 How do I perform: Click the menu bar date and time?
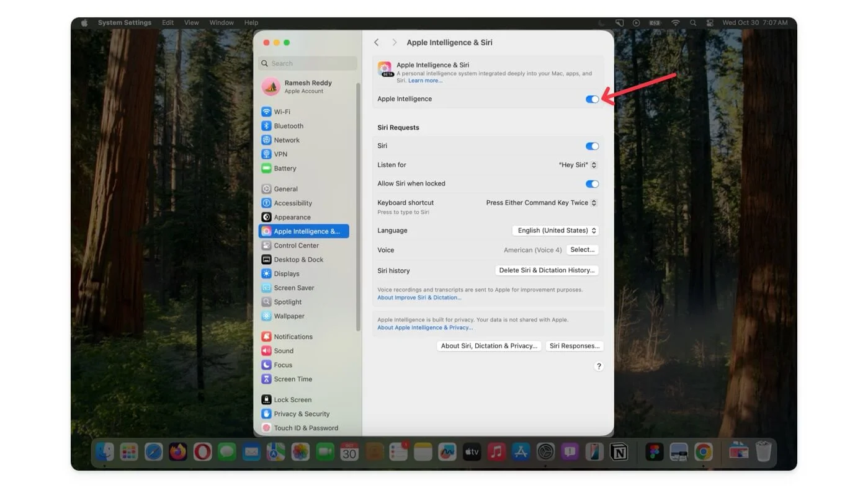coord(754,23)
